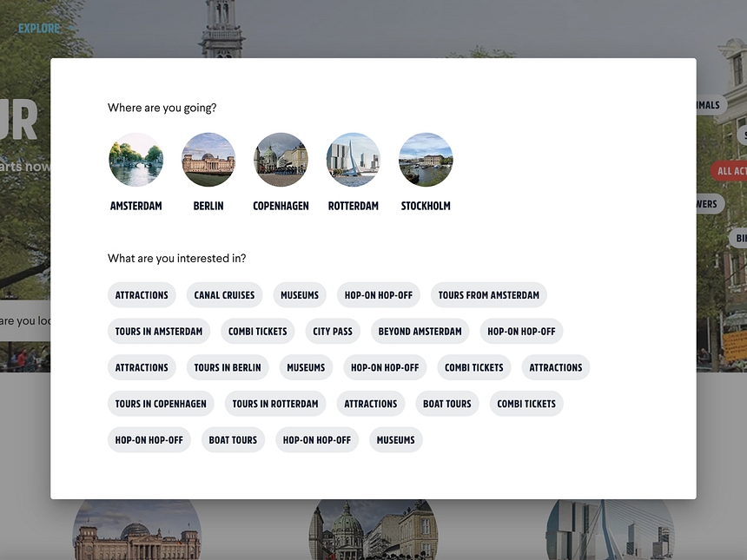Click Attractions chip after Tours in Rotterdam
747x560 pixels.
tap(371, 404)
